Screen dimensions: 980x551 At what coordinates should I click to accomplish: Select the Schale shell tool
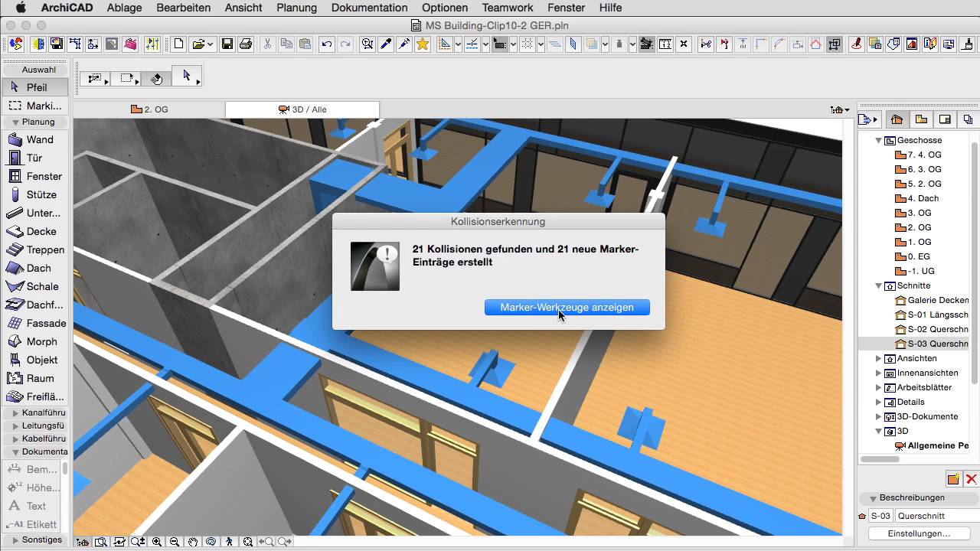point(35,286)
